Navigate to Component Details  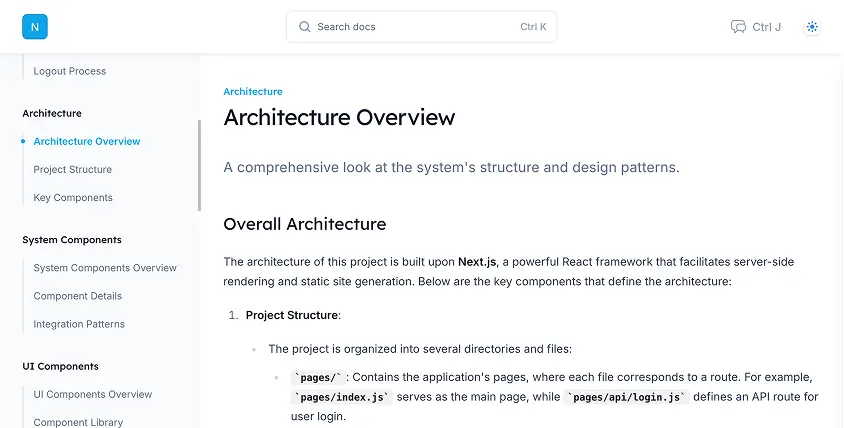click(x=78, y=296)
